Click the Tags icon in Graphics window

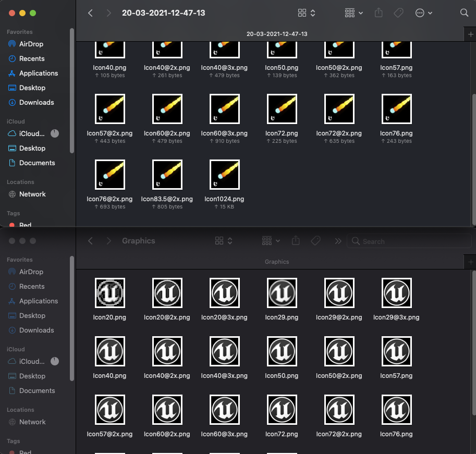[x=316, y=241]
